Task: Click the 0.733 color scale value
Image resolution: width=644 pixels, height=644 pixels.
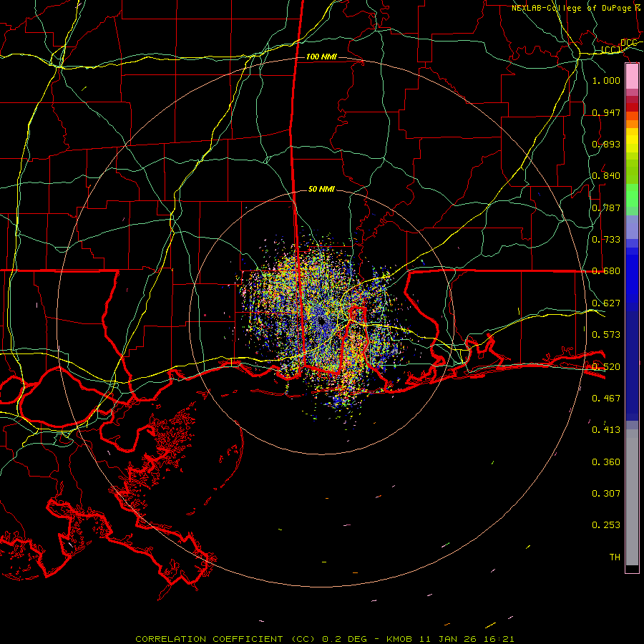Action: coord(606,239)
